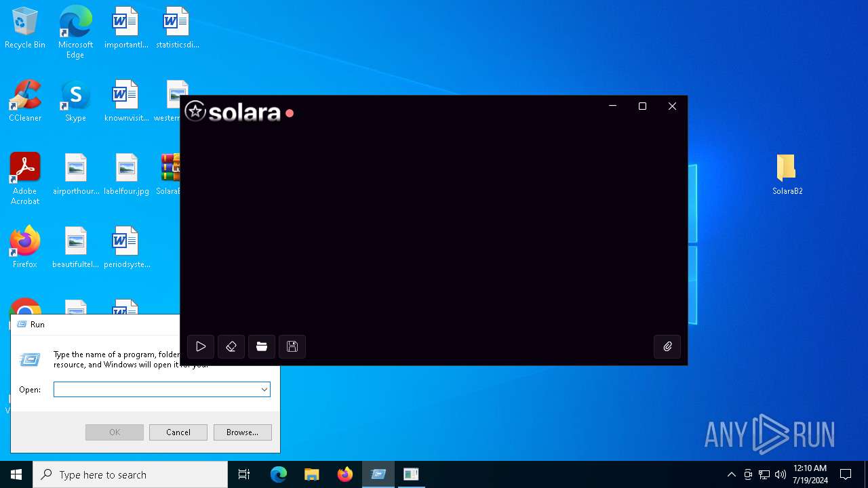The image size is (868, 488).
Task: Select the Skype desktop shortcut
Action: point(75,102)
